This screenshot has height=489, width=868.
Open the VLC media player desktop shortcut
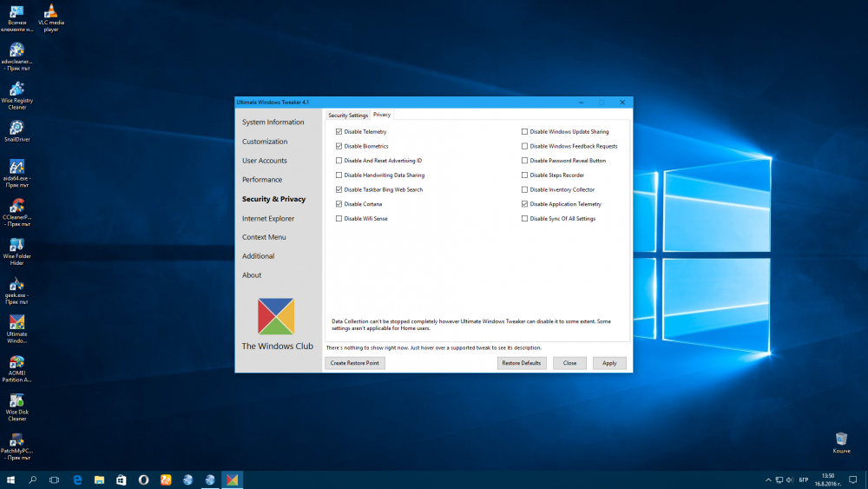coord(51,17)
